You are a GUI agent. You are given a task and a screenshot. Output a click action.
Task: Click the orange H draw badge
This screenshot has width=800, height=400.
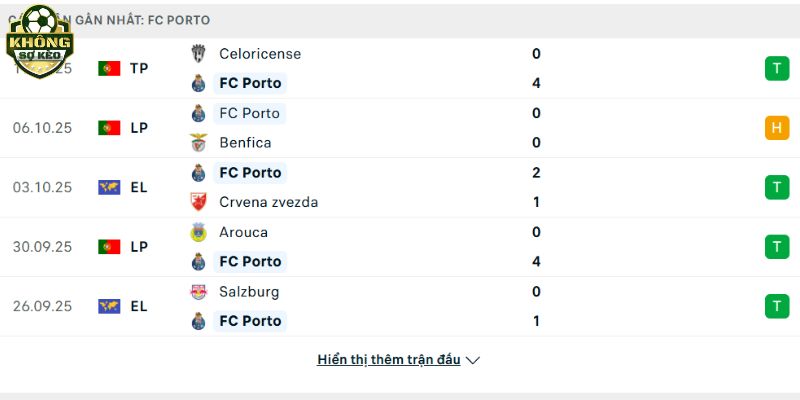tap(776, 128)
